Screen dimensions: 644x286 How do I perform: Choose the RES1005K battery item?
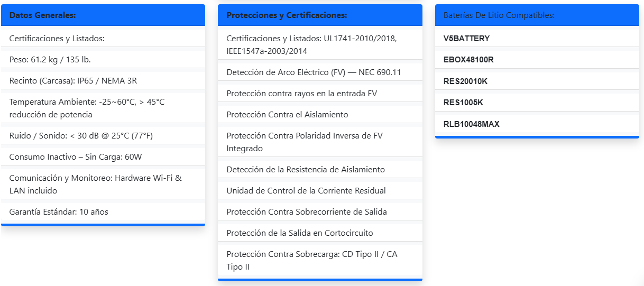[463, 103]
